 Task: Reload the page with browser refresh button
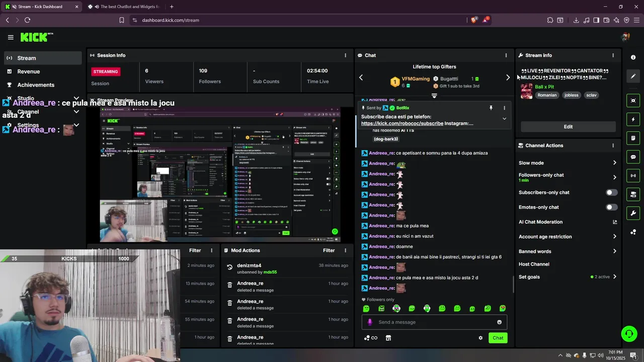click(x=27, y=20)
